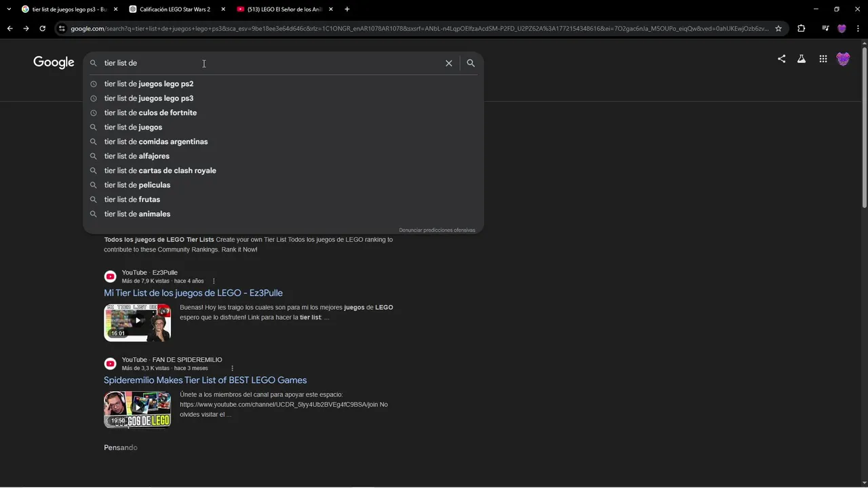Click the page vertical scrollbar thumb
Screen dimensions: 868x488
point(864,127)
